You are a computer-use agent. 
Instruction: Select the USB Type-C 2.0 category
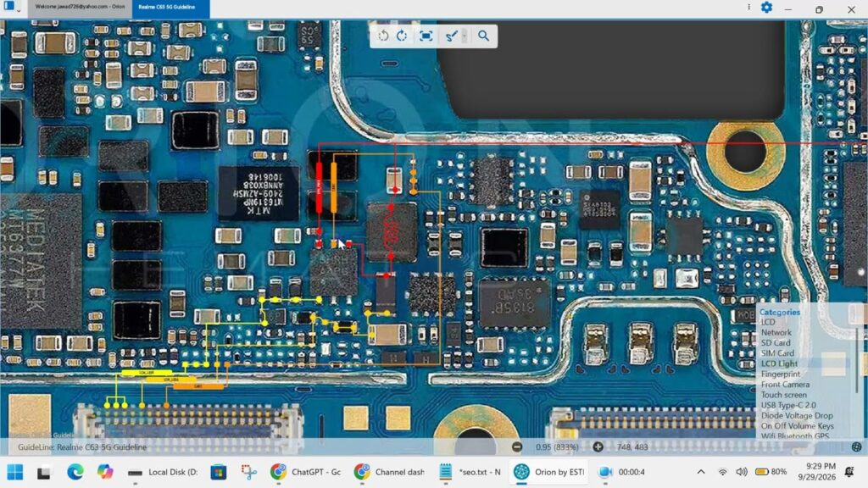[788, 405]
